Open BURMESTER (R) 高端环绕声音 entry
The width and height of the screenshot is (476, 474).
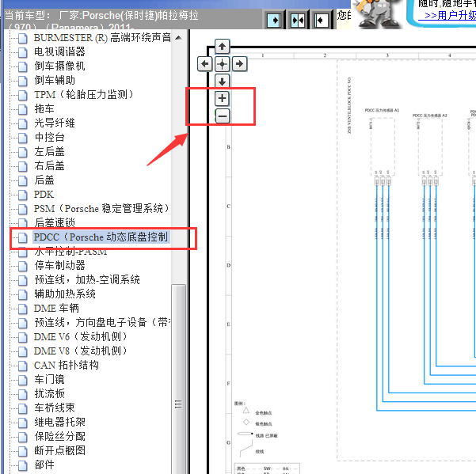(x=102, y=38)
